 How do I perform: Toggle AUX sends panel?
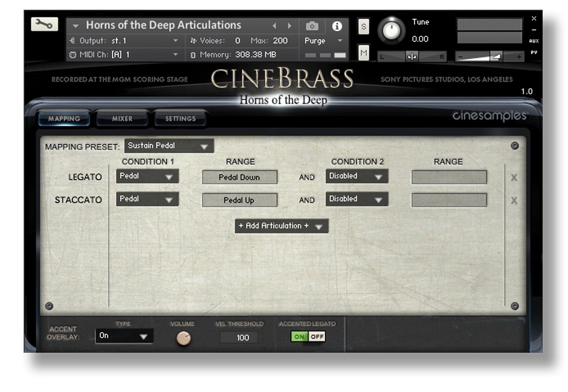[534, 41]
